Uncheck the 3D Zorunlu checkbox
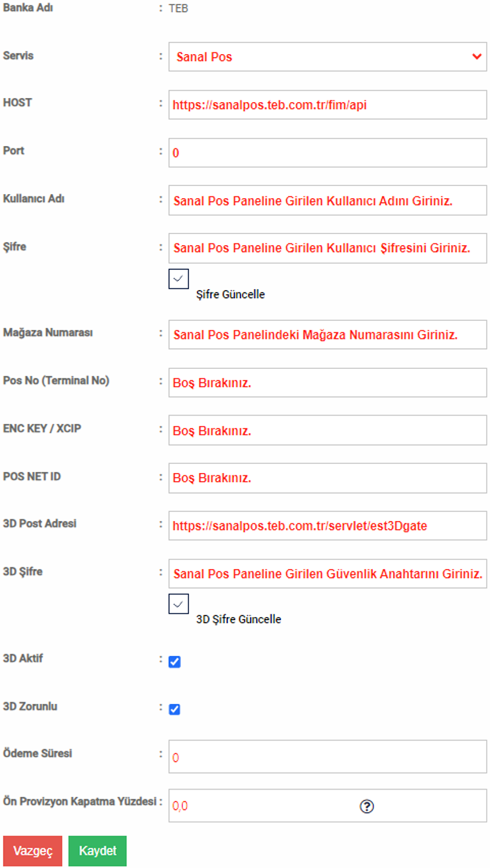 [x=175, y=709]
